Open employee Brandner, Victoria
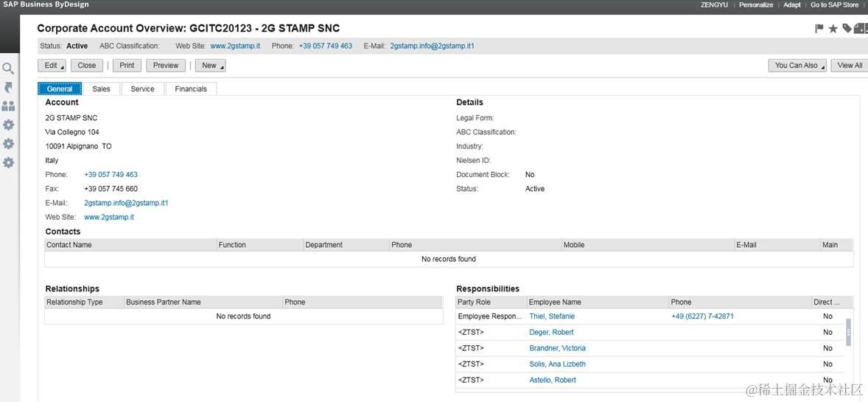Screen dimensions: 868x402 point(558,348)
